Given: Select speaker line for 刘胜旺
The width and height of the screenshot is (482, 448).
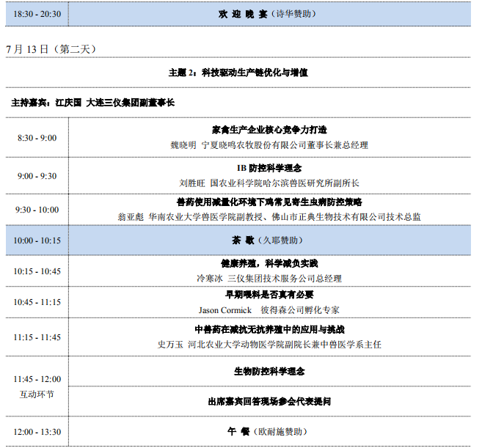Looking at the screenshot, I should click(269, 183).
